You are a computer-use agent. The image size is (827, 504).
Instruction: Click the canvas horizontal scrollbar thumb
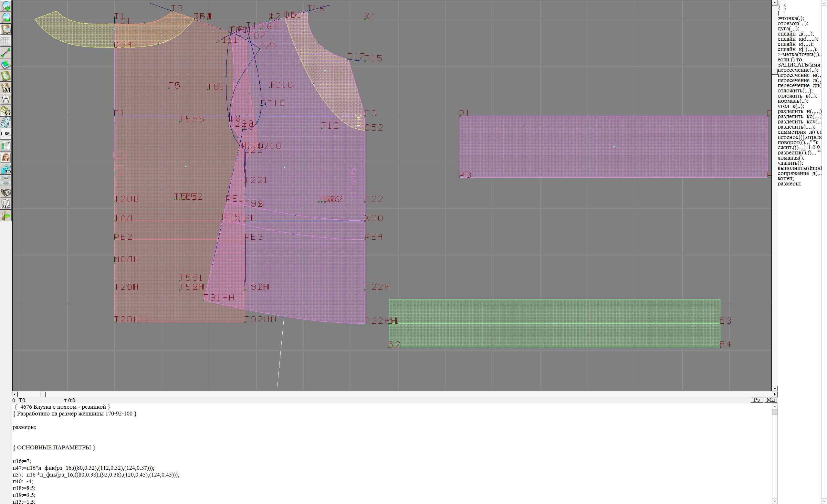[x=43, y=394]
